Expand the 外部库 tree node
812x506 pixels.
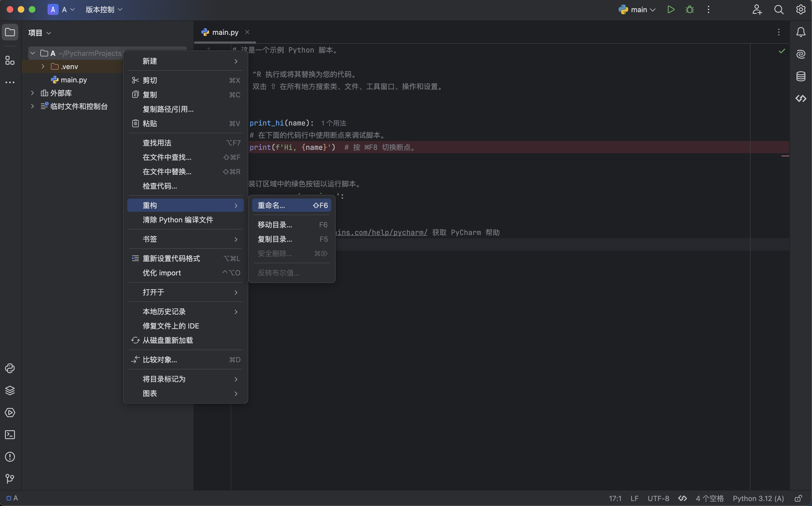32,93
